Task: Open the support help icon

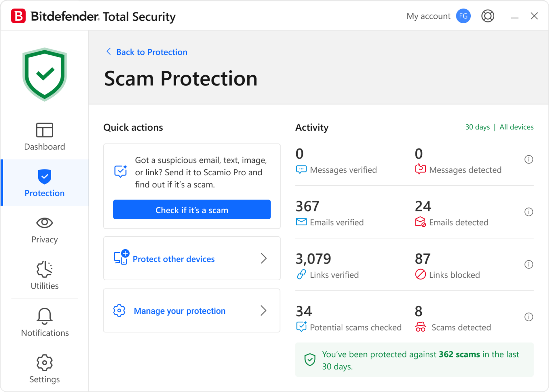Action: coord(488,16)
